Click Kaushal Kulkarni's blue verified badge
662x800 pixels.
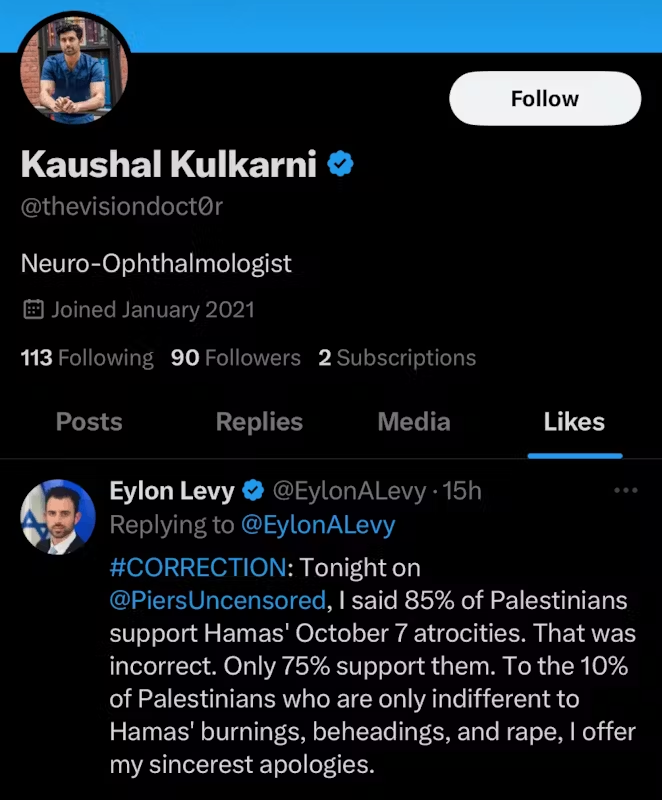pos(340,164)
